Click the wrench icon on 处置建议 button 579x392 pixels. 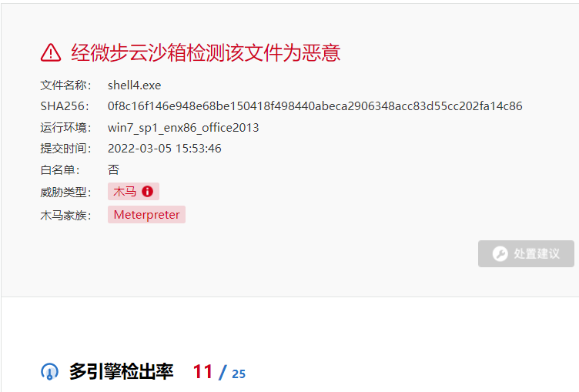pos(500,254)
